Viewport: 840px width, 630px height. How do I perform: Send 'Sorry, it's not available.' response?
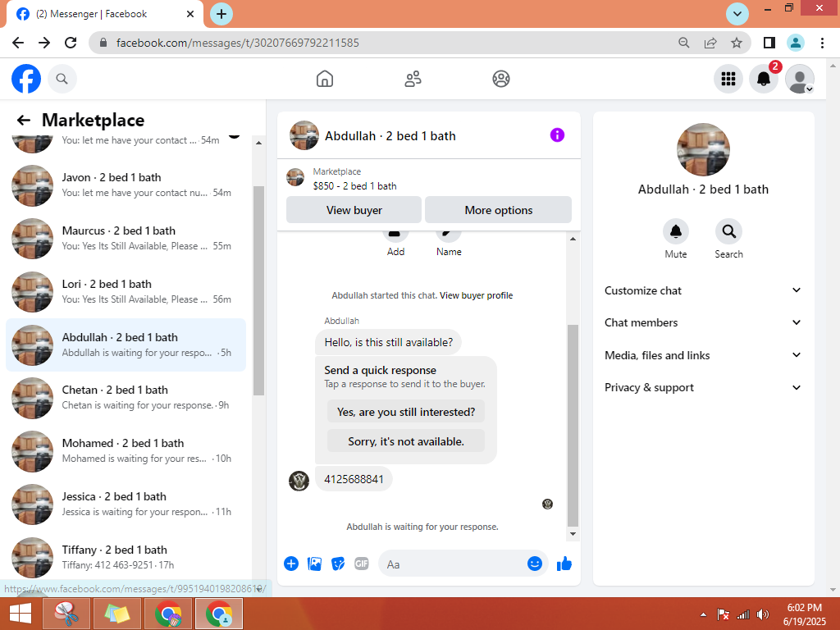[x=406, y=441]
